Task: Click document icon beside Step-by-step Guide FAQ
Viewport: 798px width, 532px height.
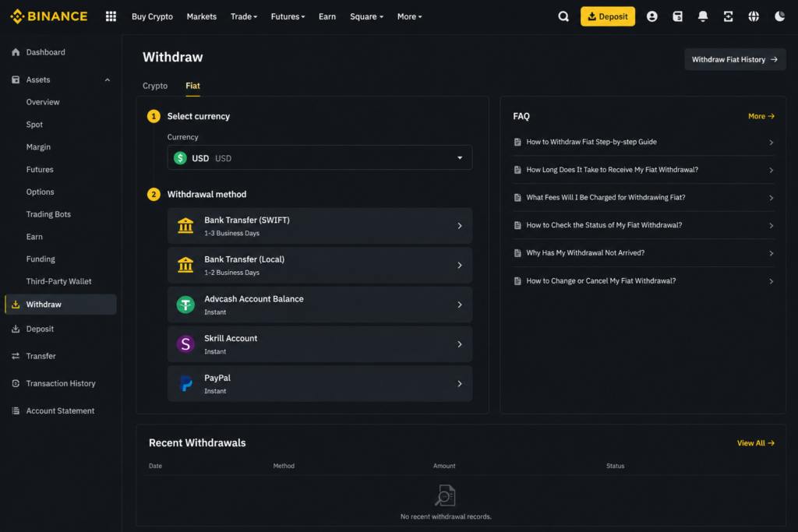Action: pos(517,142)
